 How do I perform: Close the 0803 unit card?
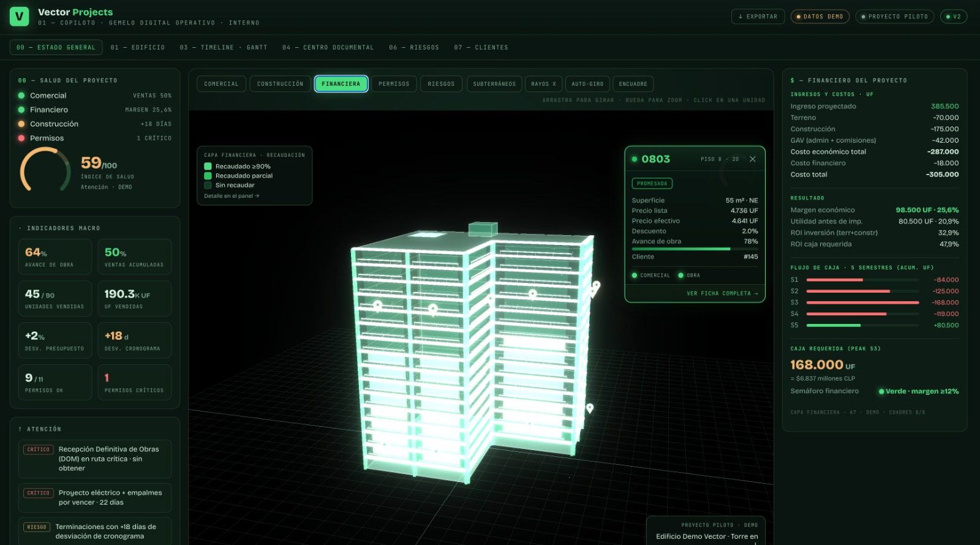tap(753, 159)
